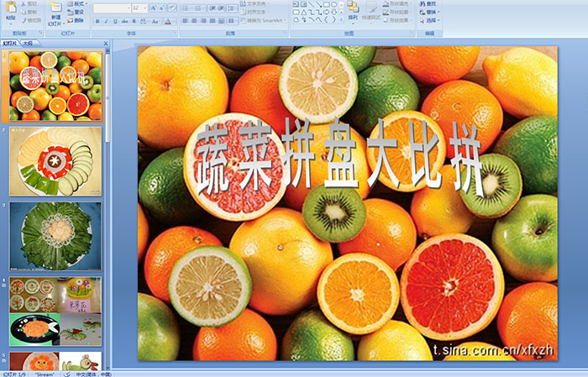The image size is (588, 377).
Task: Click the 蔬菜拼盘大比拼 title on the slide
Action: 339,157
